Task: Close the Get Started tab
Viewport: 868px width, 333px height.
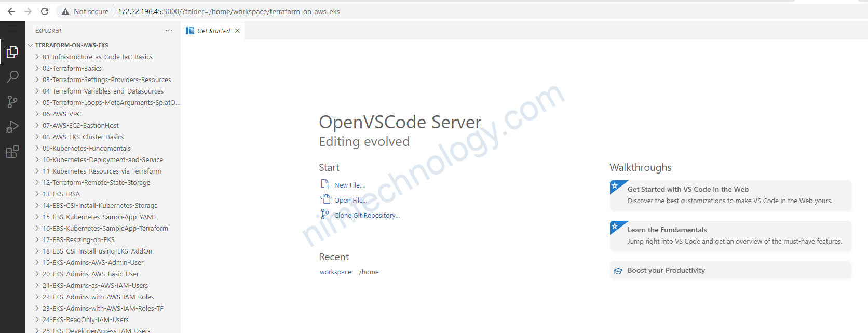Action: pyautogui.click(x=237, y=31)
